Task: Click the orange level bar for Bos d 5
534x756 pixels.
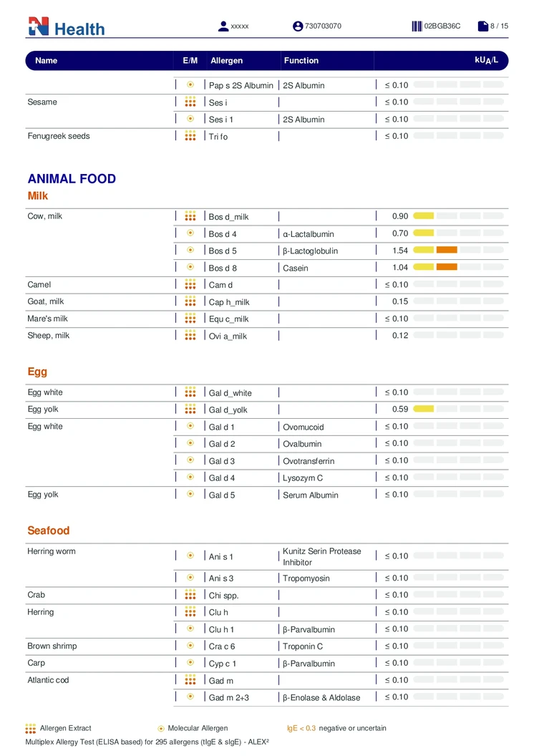Action: 447,251
